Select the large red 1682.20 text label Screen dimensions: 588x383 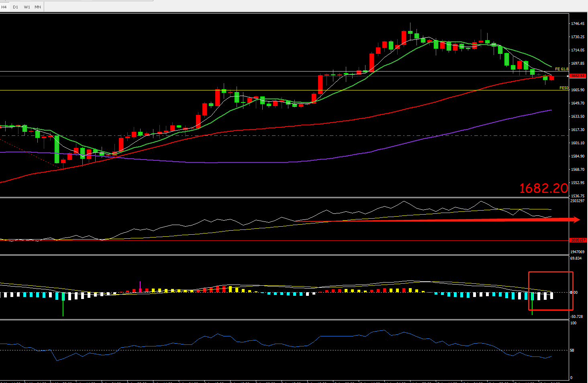click(x=543, y=188)
